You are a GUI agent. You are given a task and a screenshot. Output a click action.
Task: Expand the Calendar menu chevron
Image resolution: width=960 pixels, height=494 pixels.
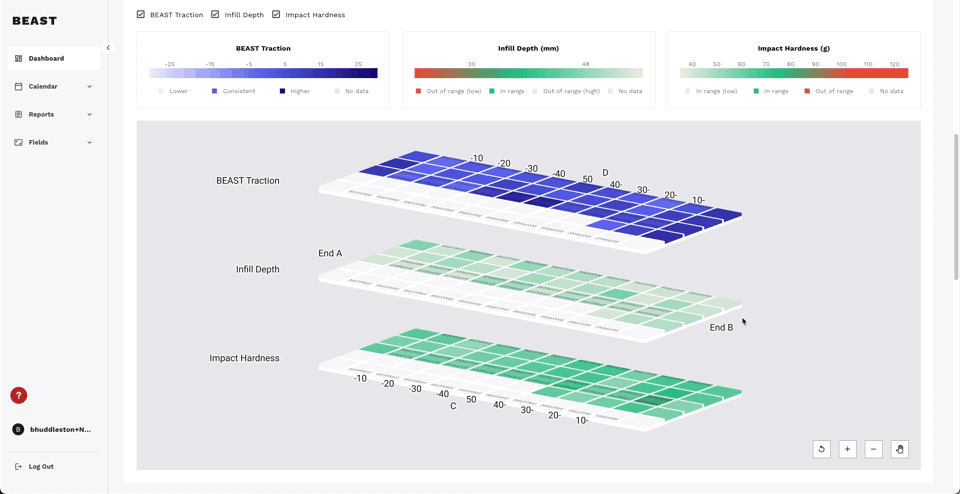[89, 87]
